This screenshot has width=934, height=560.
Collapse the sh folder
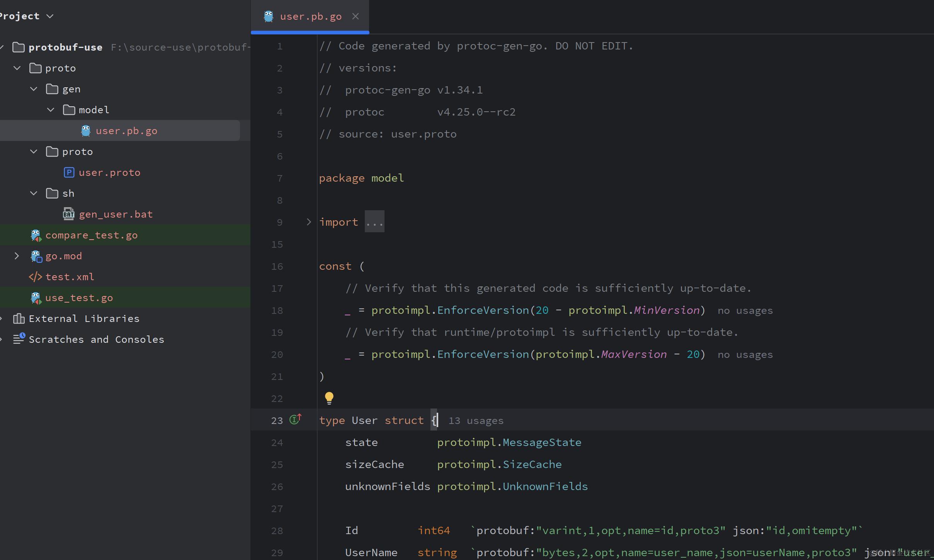coord(34,193)
